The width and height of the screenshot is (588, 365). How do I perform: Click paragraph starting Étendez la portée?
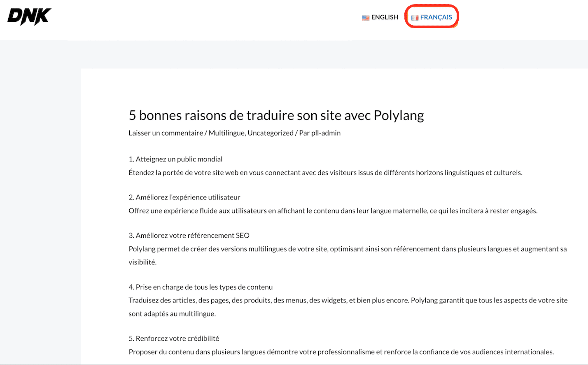tap(325, 173)
